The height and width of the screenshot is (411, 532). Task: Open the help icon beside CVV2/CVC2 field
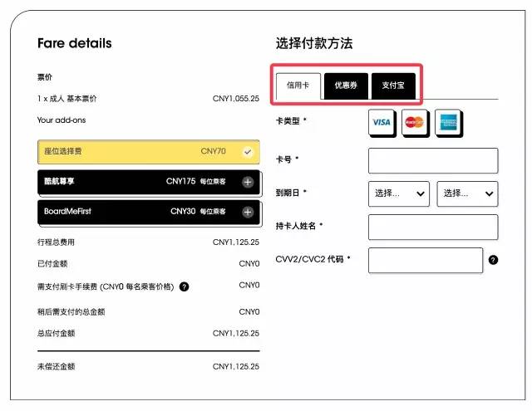point(493,260)
